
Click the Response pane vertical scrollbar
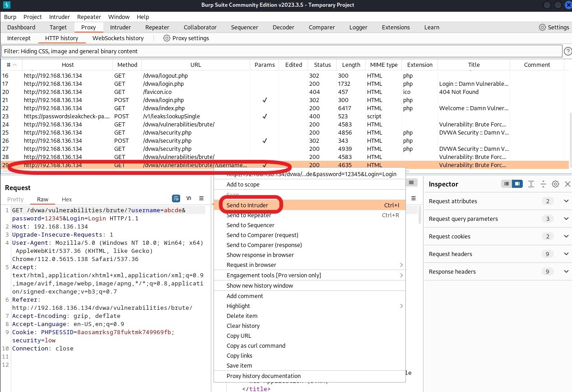420,215
